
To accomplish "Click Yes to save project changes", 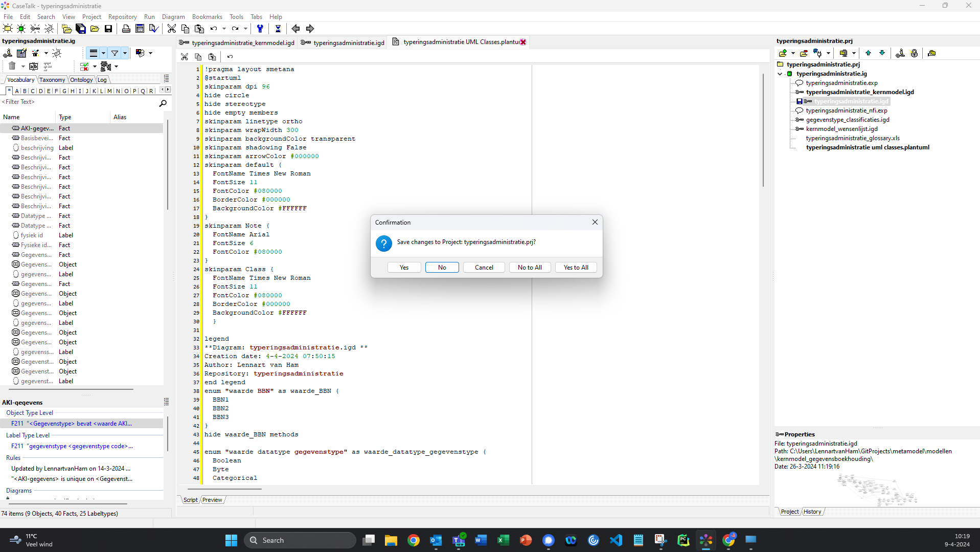I will click(404, 268).
